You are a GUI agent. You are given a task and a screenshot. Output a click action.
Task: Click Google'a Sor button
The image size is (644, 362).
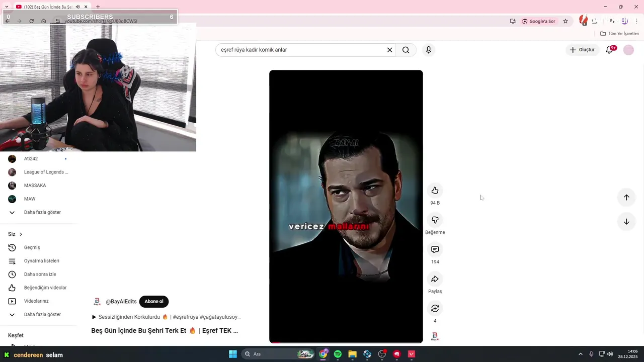[539, 21]
